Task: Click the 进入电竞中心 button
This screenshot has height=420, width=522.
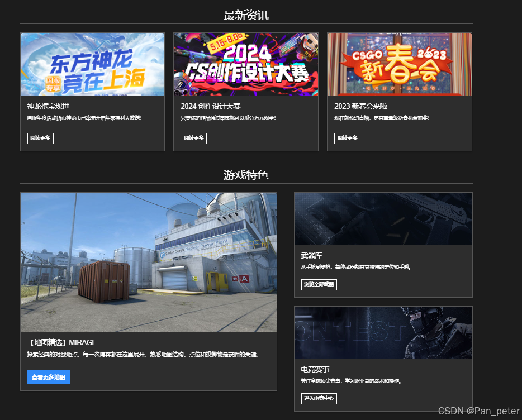Action: pos(319,398)
